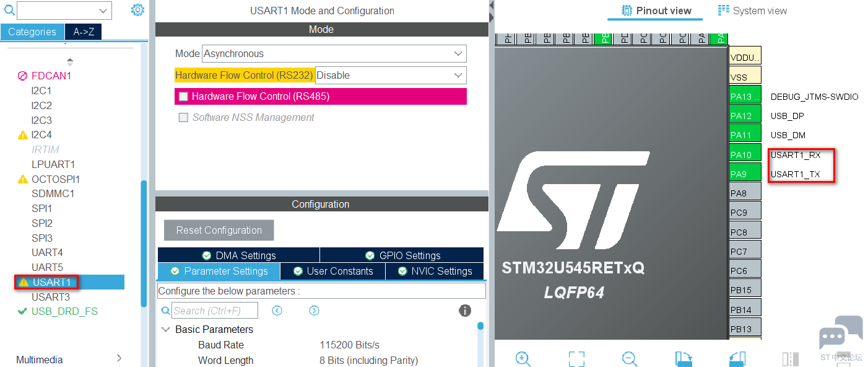
Task: Select UART4 in the peripheral list
Action: point(47,252)
